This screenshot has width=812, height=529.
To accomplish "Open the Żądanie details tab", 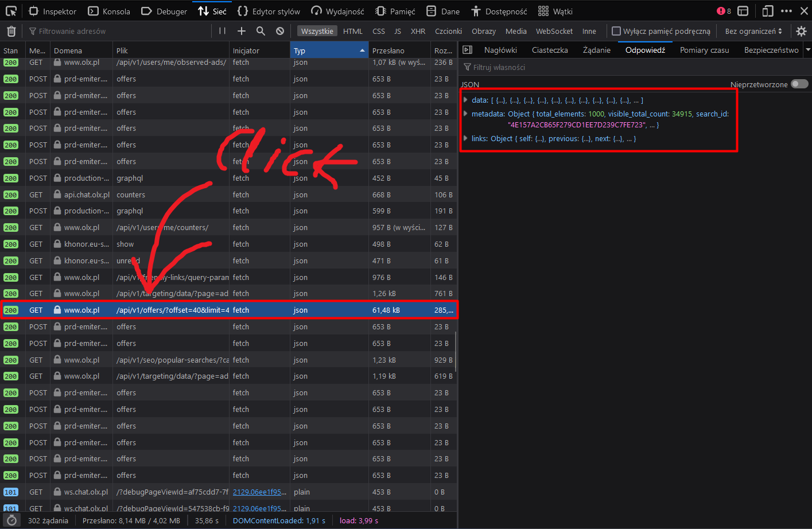I will (x=596, y=50).
